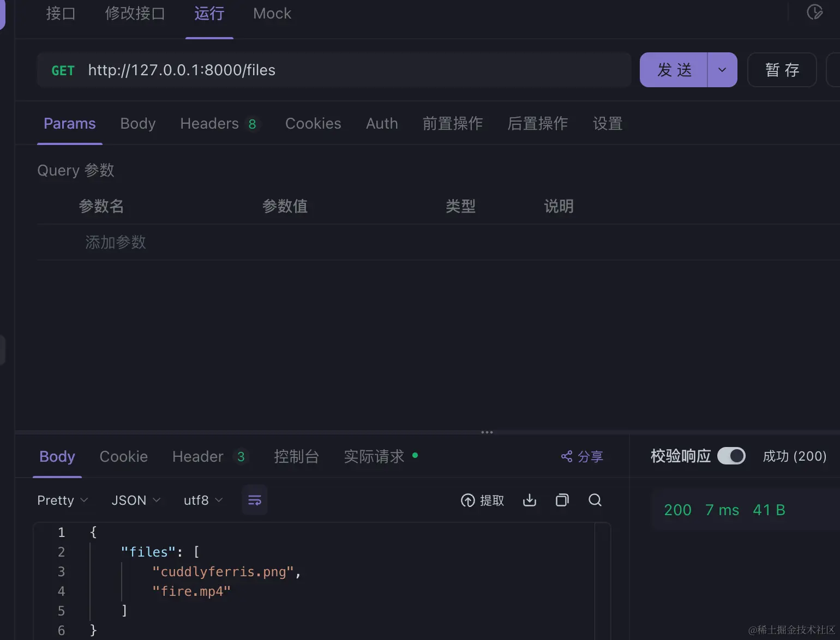
Task: Click the 参数名 column header
Action: 101,206
